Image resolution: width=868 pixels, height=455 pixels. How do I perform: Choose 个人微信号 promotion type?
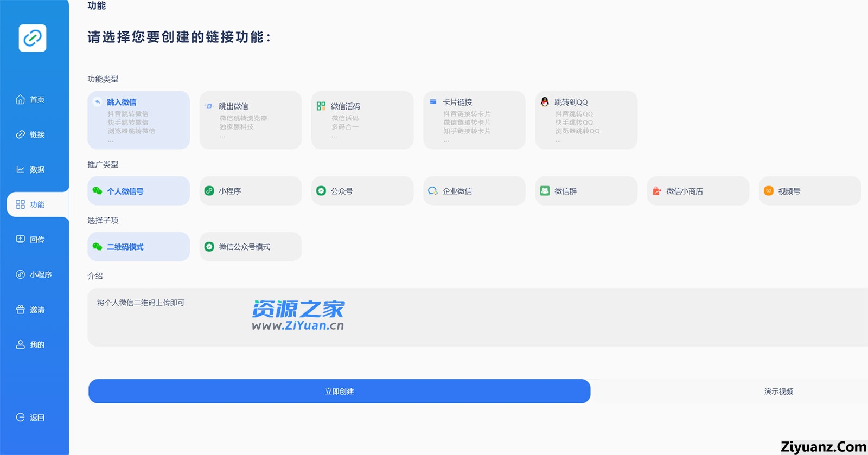coord(139,191)
